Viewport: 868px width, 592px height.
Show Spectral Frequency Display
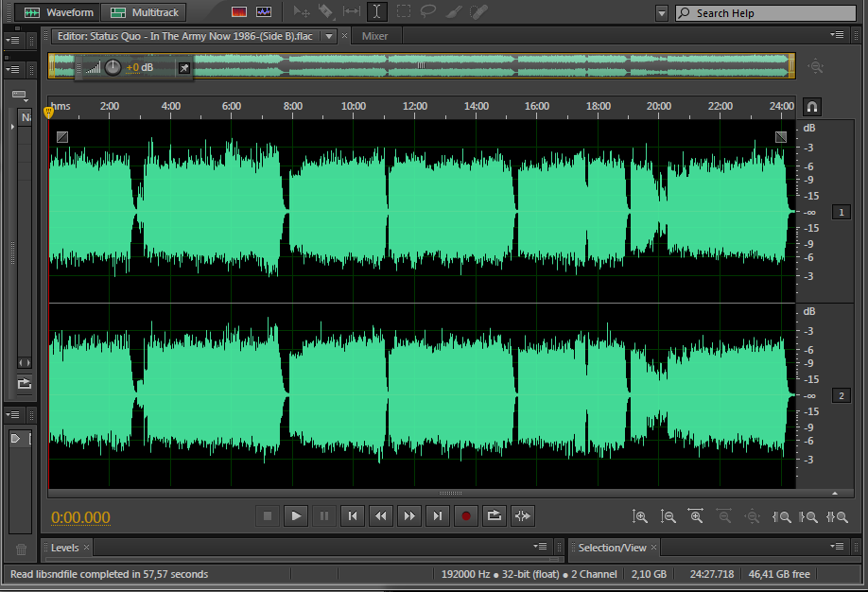(239, 11)
